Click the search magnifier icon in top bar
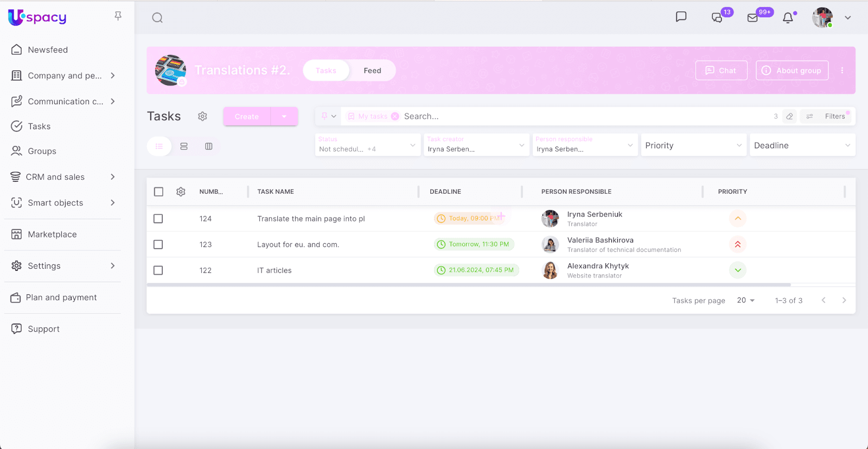Image resolution: width=868 pixels, height=449 pixels. point(157,18)
